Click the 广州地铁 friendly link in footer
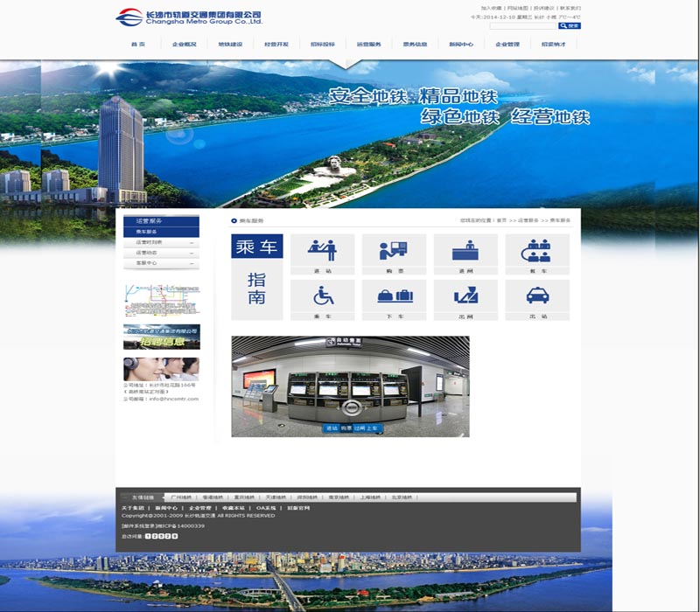700x612 pixels. 181,497
